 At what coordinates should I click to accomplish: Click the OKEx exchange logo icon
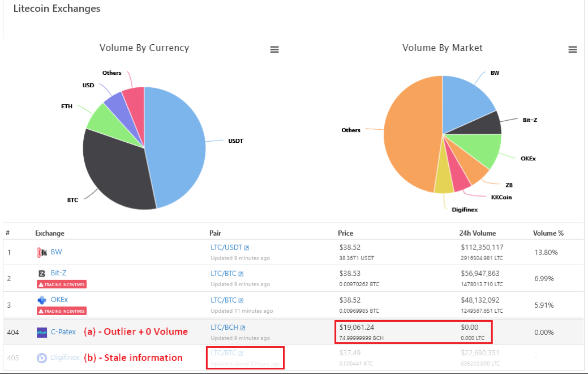click(x=42, y=300)
